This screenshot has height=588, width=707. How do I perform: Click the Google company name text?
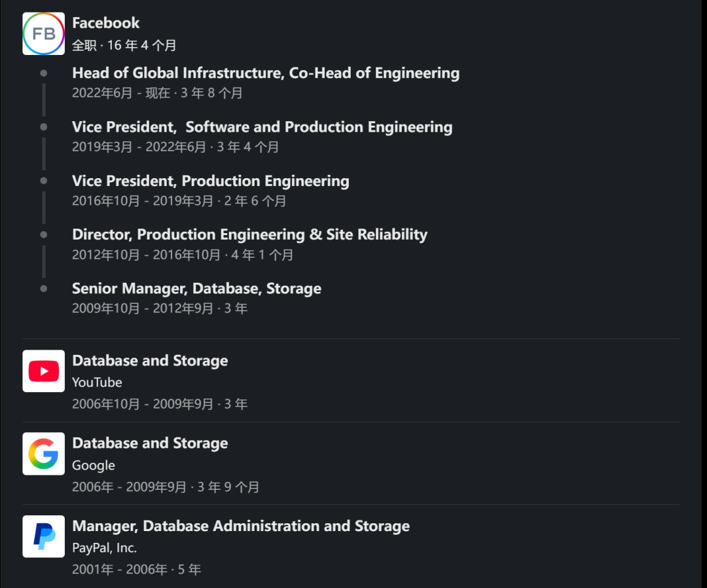click(94, 466)
